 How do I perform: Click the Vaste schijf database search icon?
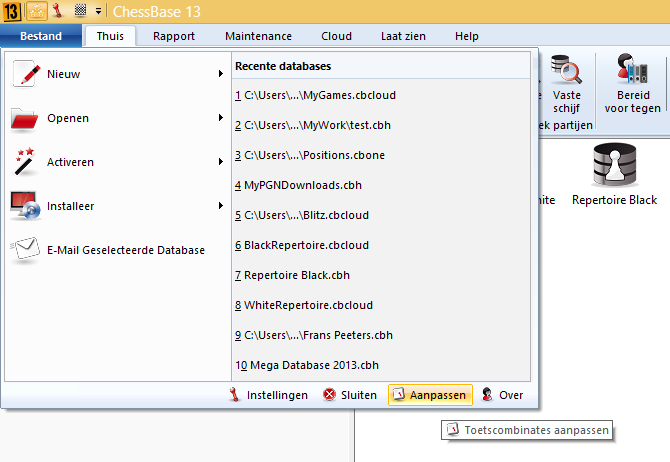[x=566, y=69]
